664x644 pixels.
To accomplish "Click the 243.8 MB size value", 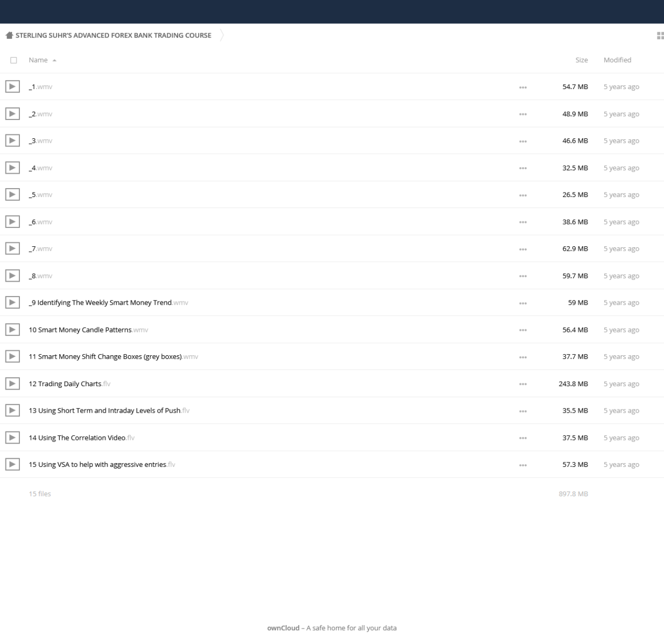I will click(573, 383).
